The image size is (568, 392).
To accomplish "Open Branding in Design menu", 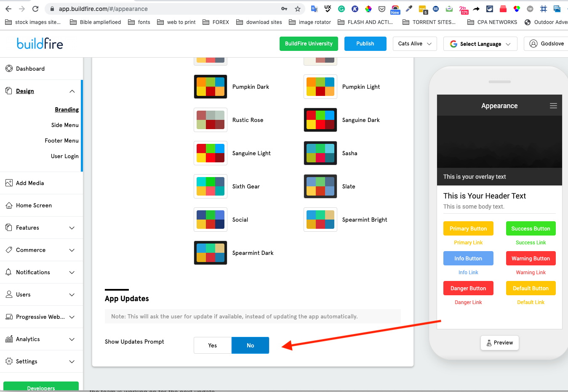I will pos(67,109).
